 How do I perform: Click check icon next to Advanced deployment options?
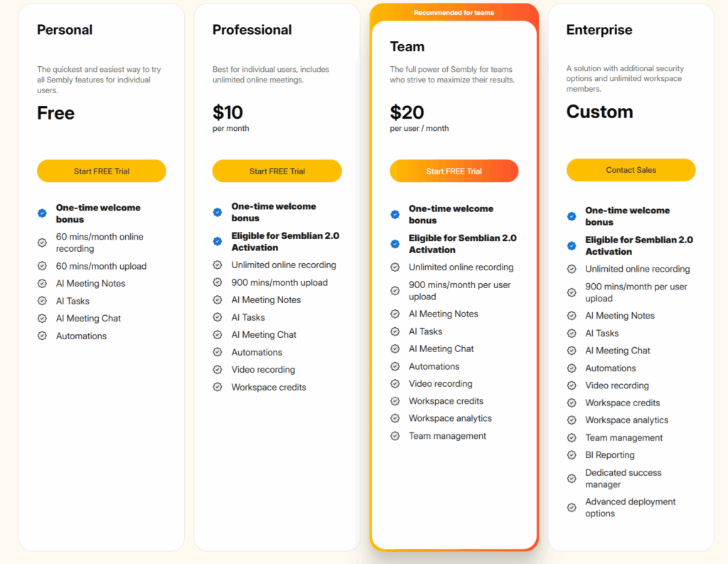tap(572, 508)
